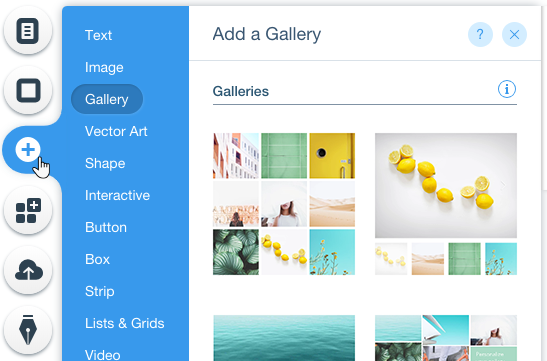Open the Uploads cloud icon
Screen dimensions: 547x361
(28, 270)
